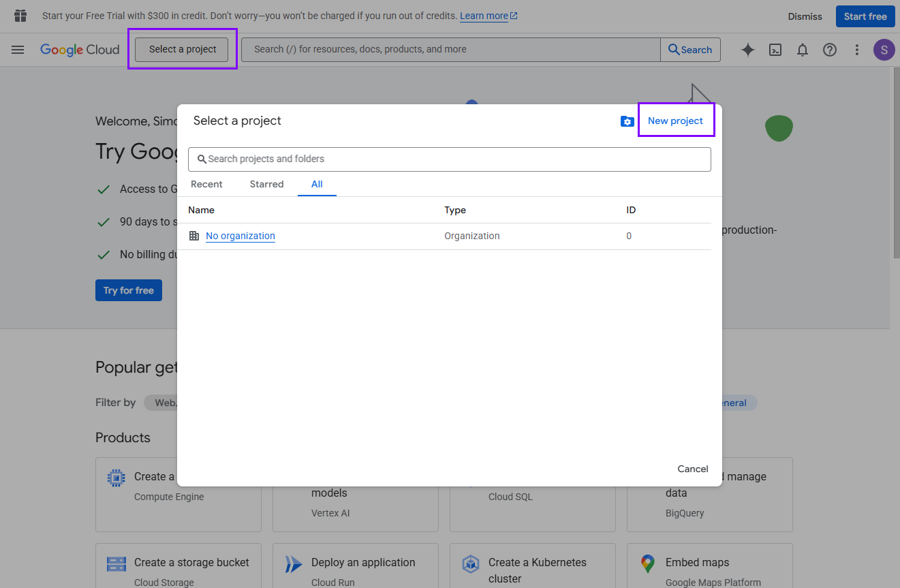
Task: Click the Search projects and folders field
Action: (x=450, y=159)
